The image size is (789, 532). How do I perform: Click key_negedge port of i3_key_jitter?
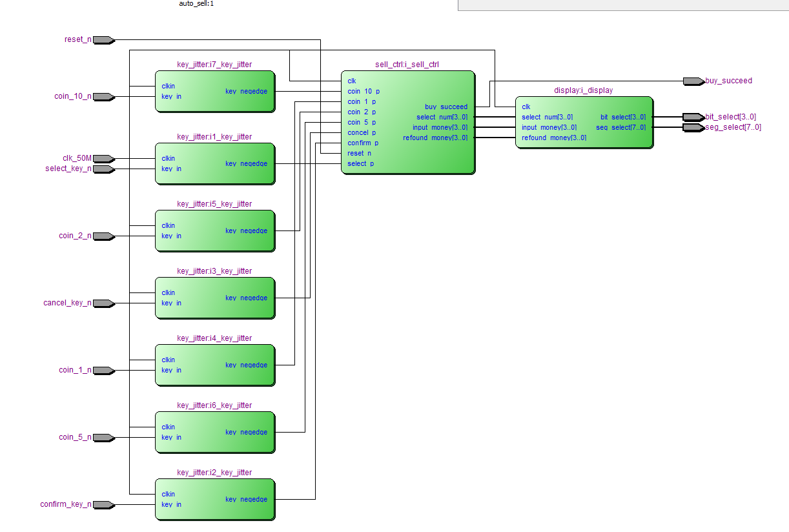(x=247, y=298)
